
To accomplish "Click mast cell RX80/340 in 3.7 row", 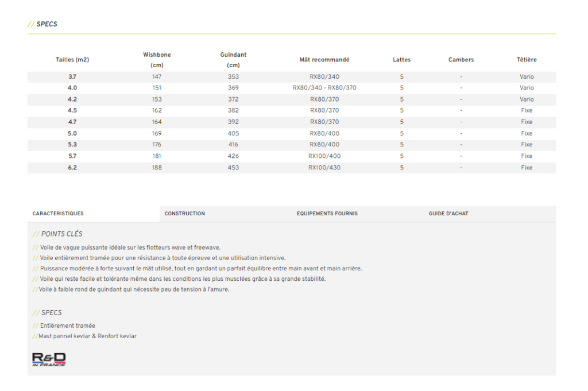I will pos(324,77).
